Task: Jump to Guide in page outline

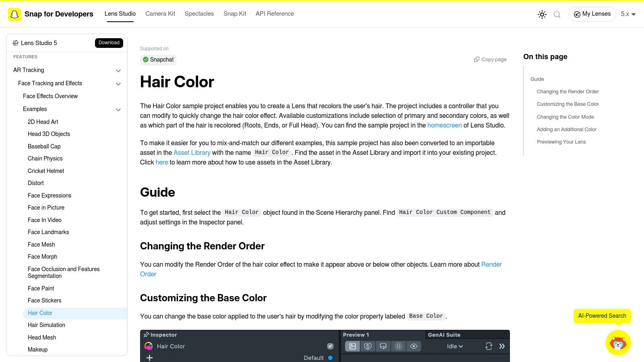Action: 537,79
